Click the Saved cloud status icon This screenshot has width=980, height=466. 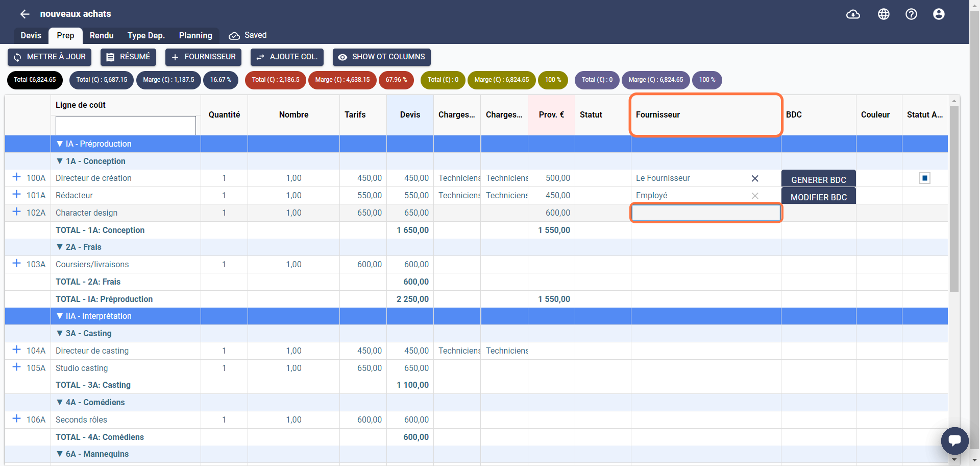tap(234, 36)
